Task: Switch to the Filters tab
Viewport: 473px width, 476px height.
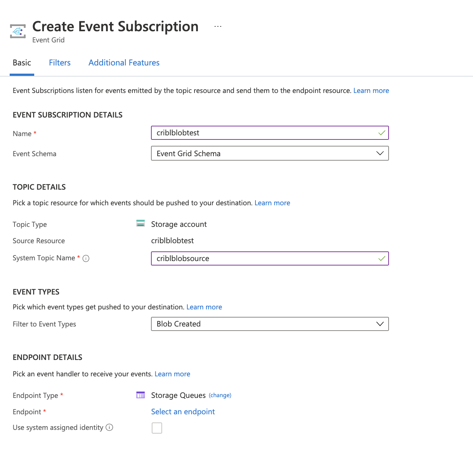Action: [x=59, y=62]
